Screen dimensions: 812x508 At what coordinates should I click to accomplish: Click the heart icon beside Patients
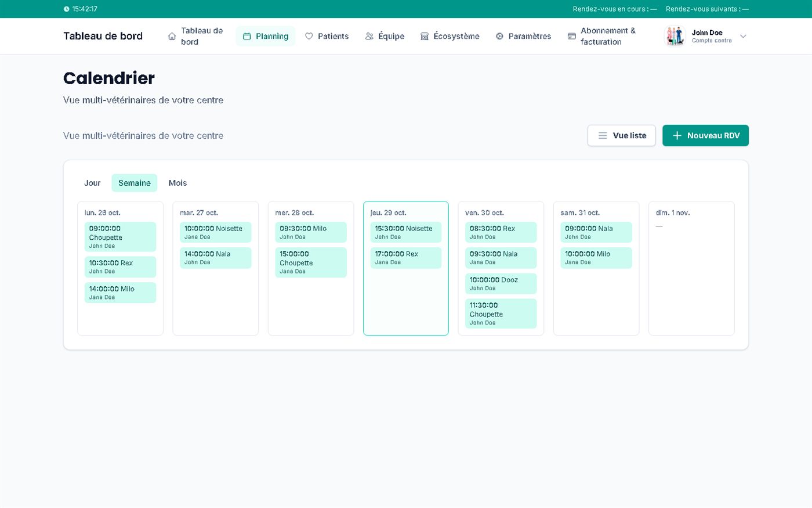coord(309,36)
